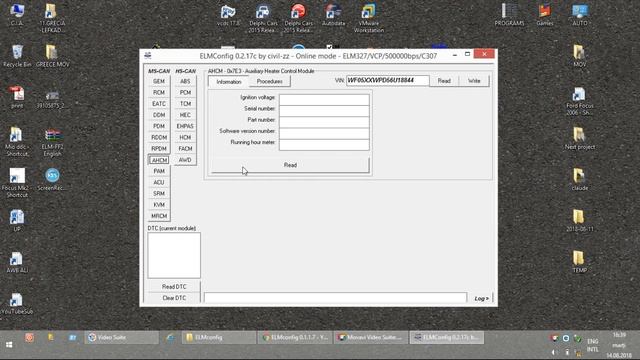Select the TCM module button
Viewport: 640px width, 360px height.
coord(185,104)
